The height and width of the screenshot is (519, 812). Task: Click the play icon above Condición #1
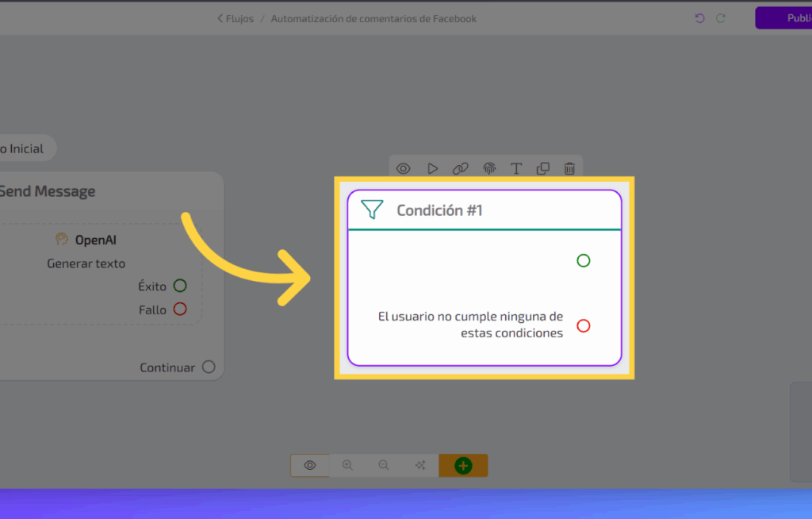[432, 168]
